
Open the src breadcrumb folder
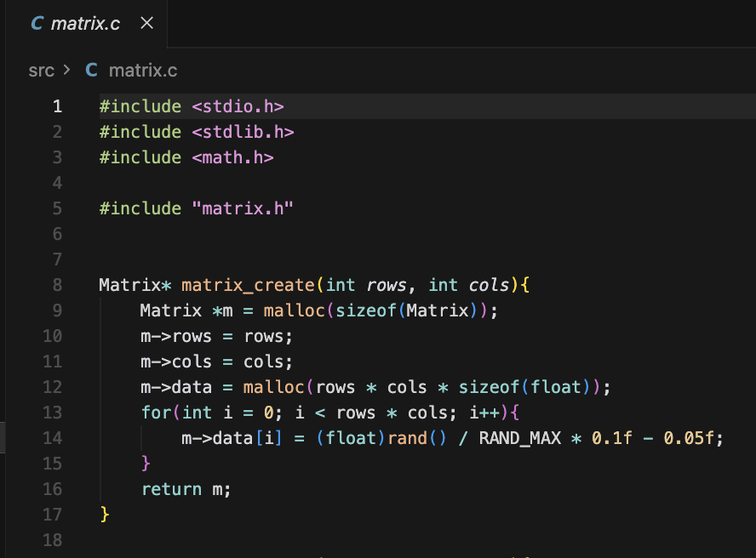(41, 71)
